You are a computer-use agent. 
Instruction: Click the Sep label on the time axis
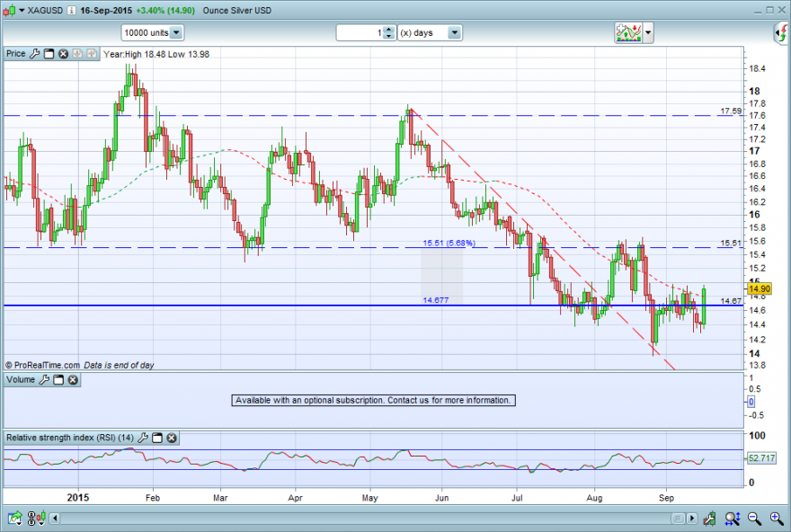coord(666,498)
